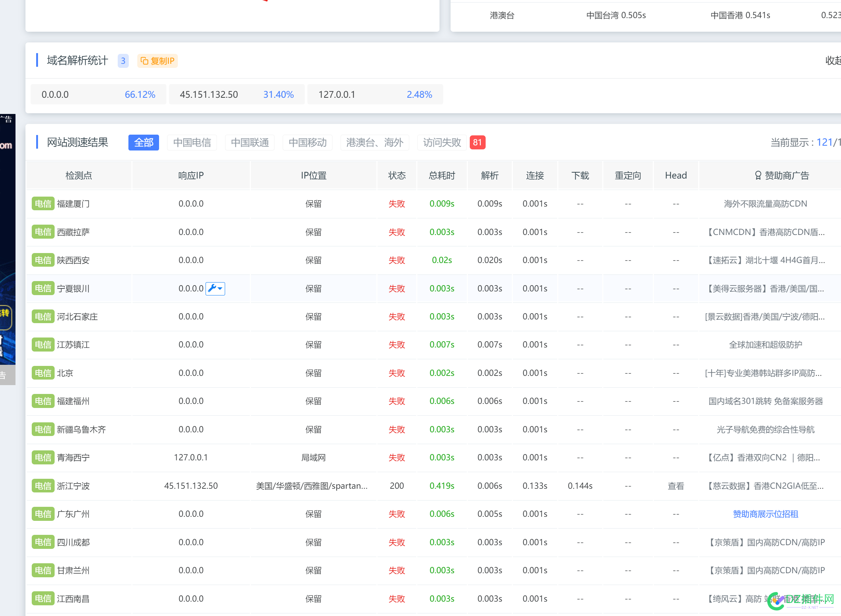Screen dimensions: 841x616
Task: Open 【慈云数据】香港CN2GIA ad link
Action: [x=765, y=486]
